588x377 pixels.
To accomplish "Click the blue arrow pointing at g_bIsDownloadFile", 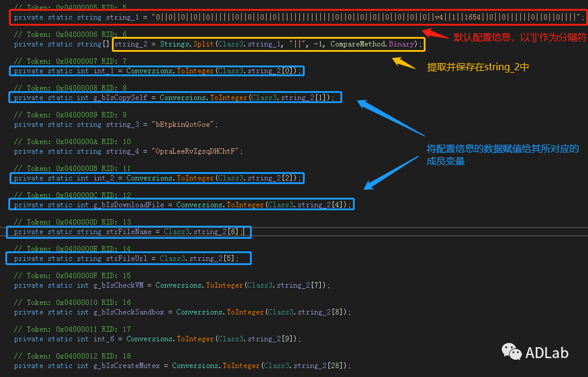I will (390, 172).
